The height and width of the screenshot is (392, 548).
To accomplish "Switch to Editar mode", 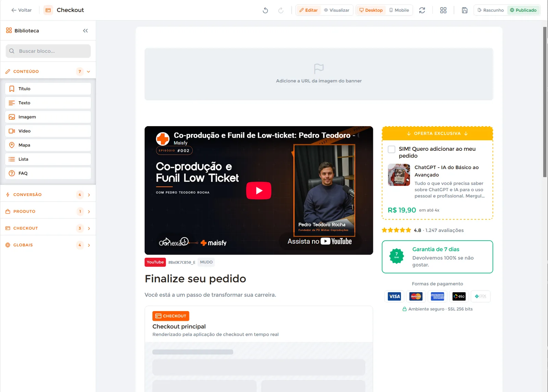I will pyautogui.click(x=308, y=10).
